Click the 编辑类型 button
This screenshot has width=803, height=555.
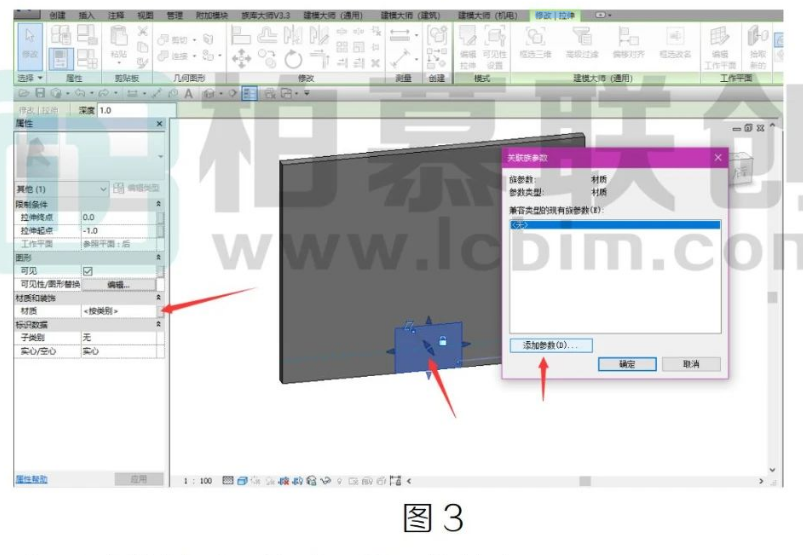click(137, 188)
